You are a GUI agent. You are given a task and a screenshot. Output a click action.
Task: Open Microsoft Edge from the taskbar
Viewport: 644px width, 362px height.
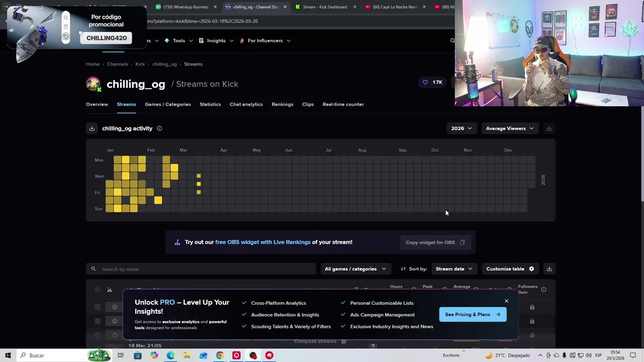pos(171,355)
